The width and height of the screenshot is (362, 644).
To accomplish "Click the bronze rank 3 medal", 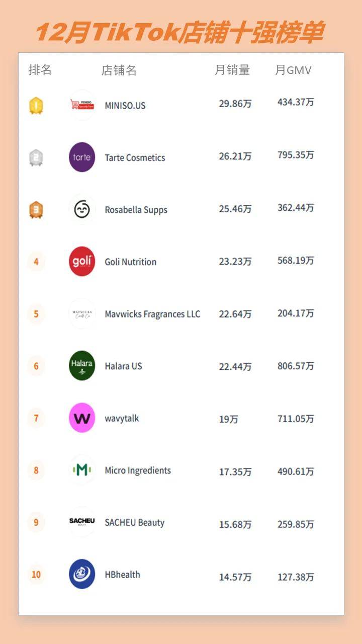I will [36, 210].
